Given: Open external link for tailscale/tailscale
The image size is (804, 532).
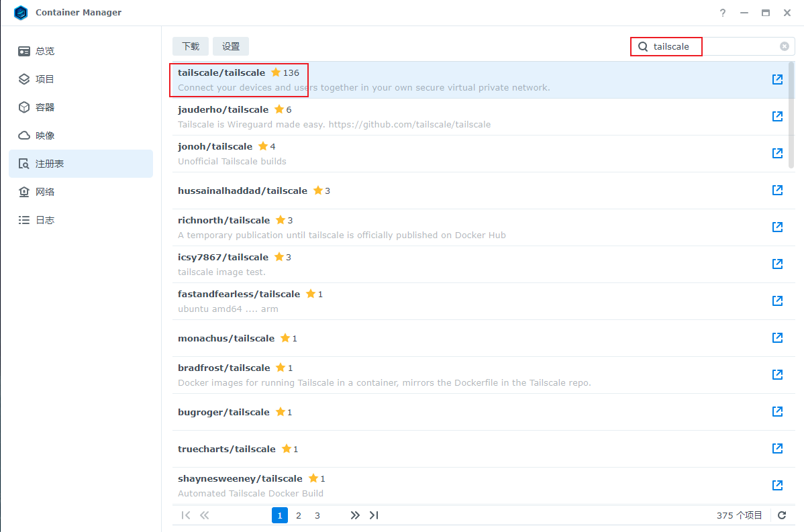Looking at the screenshot, I should tap(777, 79).
